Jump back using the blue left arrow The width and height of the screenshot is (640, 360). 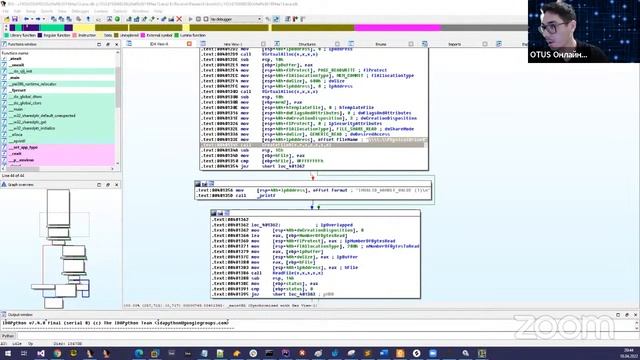pyautogui.click(x=27, y=19)
